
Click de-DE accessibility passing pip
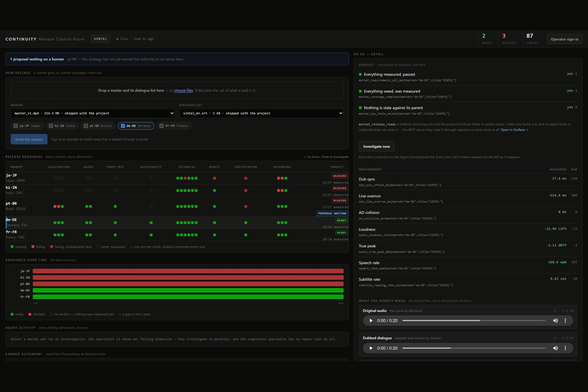151,223
